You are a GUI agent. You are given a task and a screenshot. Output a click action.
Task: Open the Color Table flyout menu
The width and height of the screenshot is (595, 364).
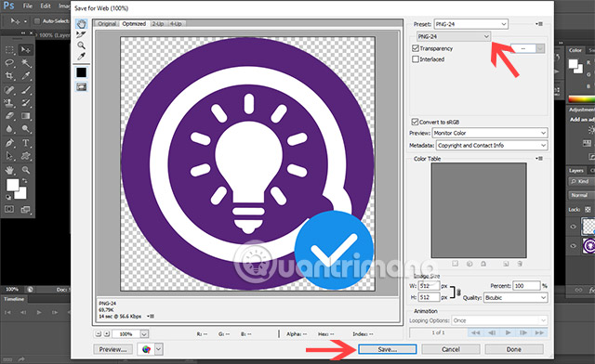click(539, 159)
